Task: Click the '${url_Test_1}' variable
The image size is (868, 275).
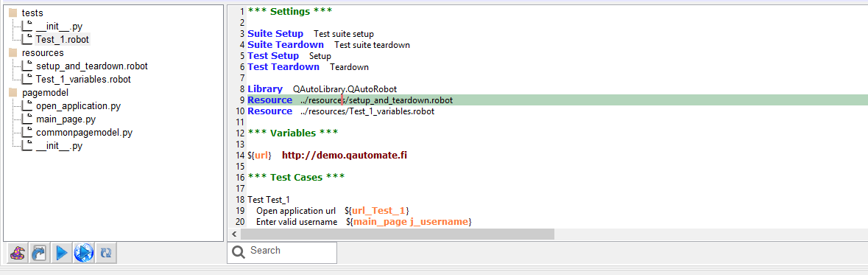Action: [x=378, y=211]
